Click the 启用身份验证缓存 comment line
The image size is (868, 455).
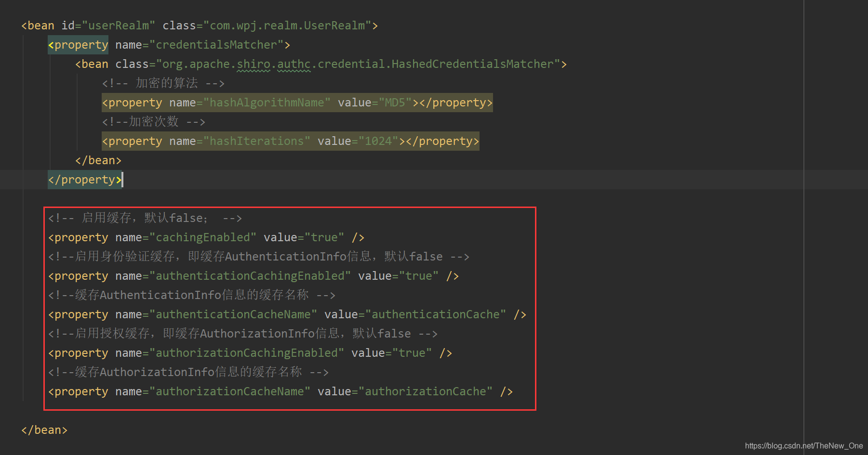click(x=259, y=257)
